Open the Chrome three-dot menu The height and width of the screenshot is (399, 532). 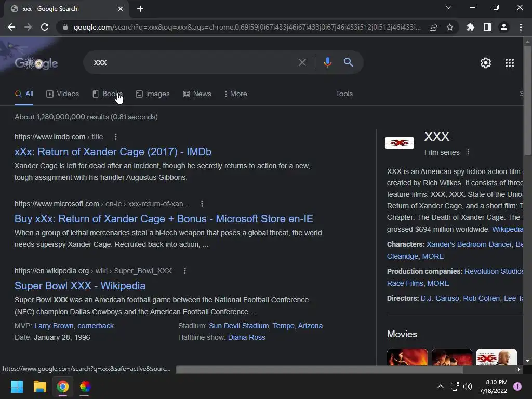point(521,27)
